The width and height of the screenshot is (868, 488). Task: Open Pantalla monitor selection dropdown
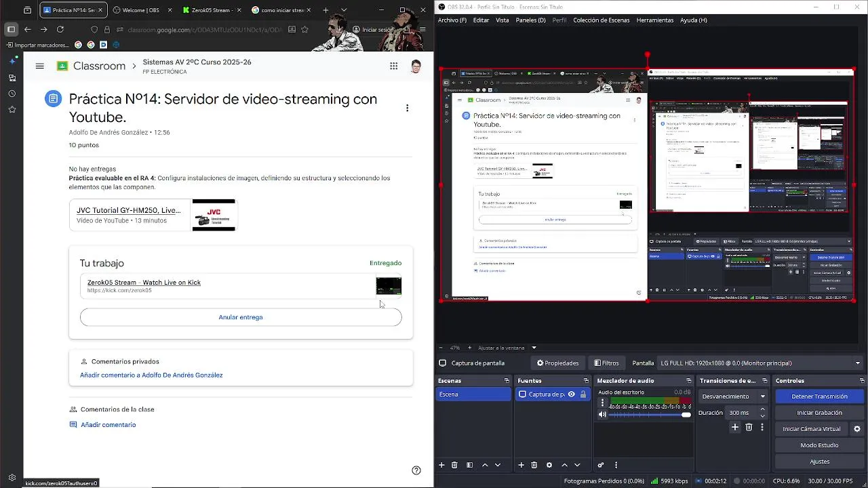tap(759, 363)
